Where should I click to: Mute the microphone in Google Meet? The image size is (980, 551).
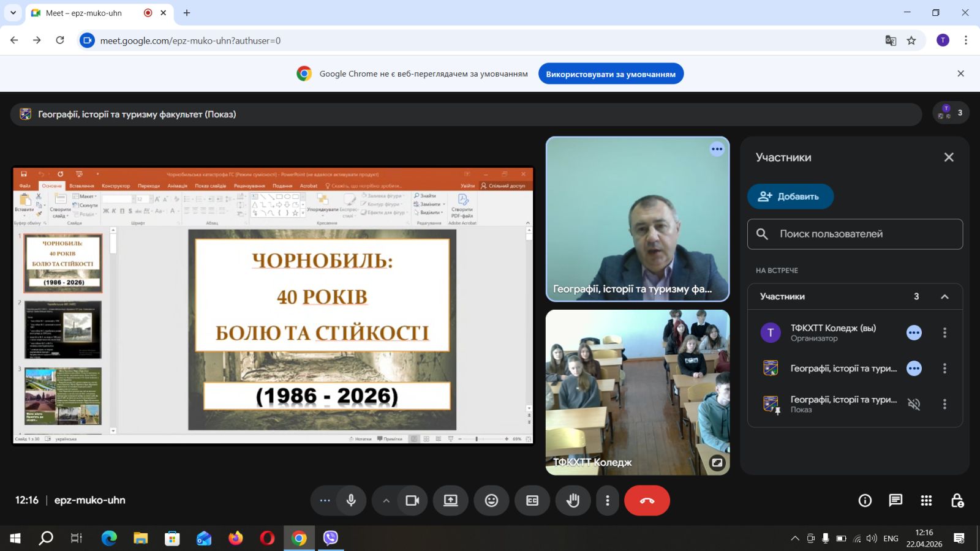(x=350, y=500)
